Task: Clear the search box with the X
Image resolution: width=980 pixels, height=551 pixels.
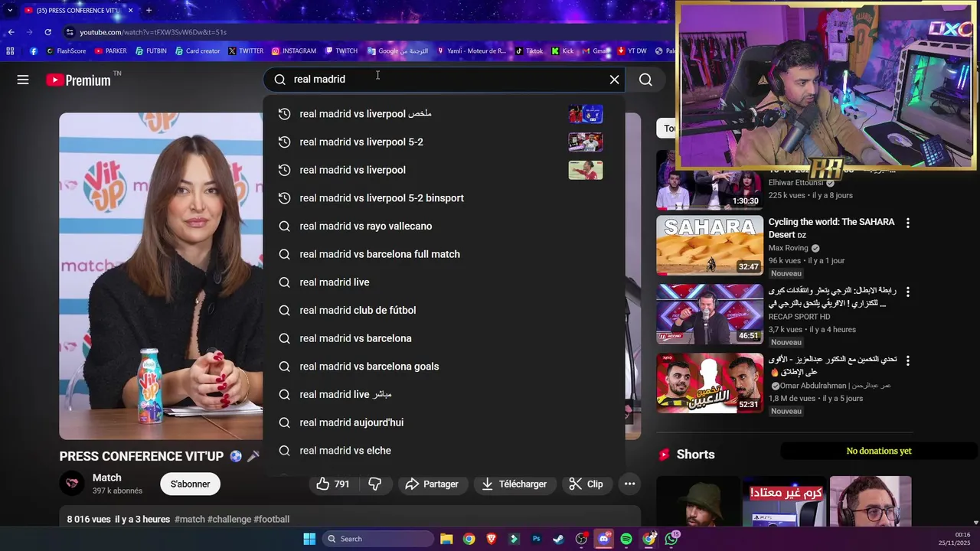Action: pos(614,80)
